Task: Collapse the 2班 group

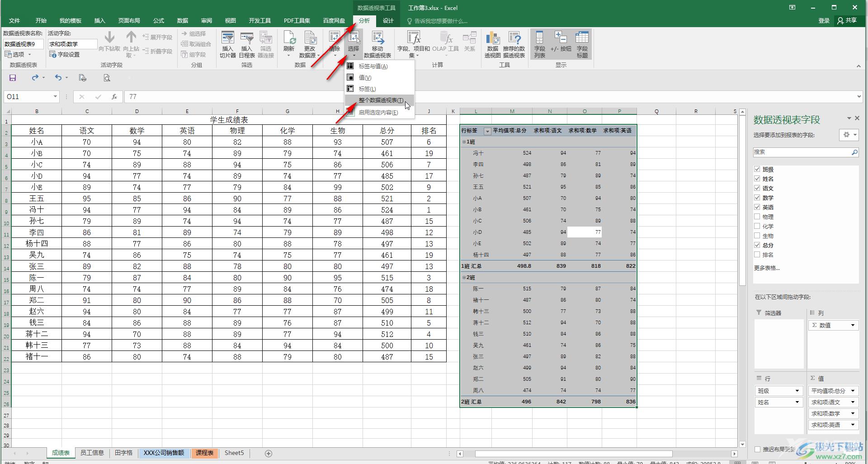Action: pyautogui.click(x=464, y=278)
